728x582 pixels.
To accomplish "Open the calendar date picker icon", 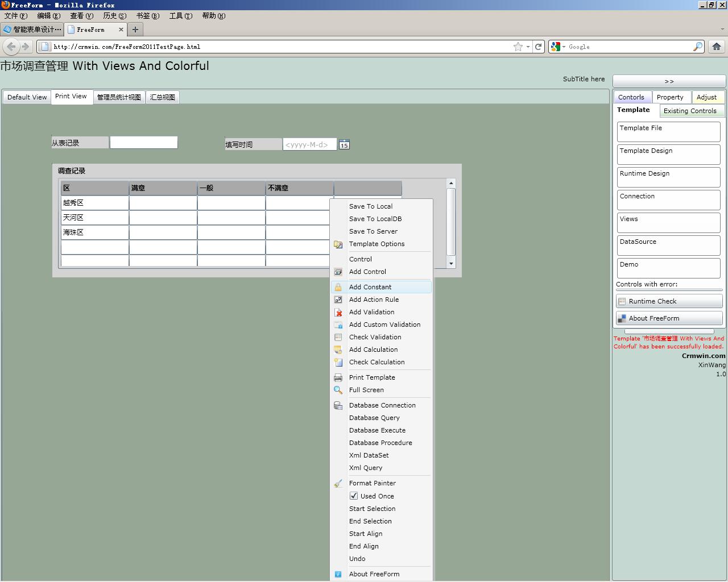I will (344, 145).
